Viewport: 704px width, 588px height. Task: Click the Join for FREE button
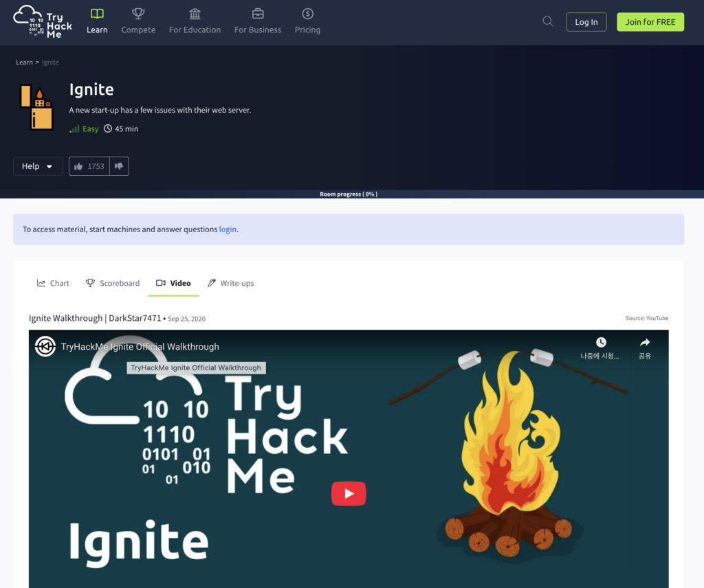(x=650, y=22)
